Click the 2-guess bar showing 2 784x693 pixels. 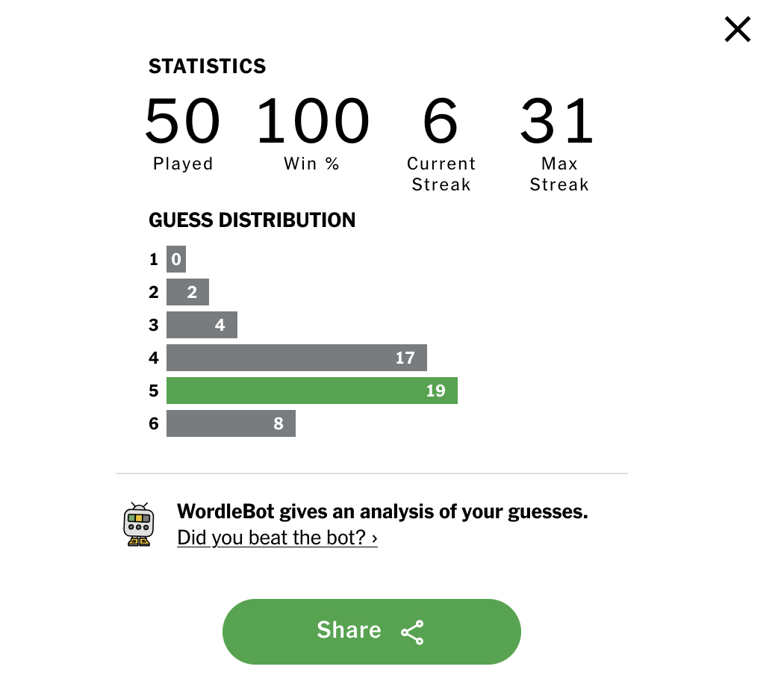coord(187,292)
